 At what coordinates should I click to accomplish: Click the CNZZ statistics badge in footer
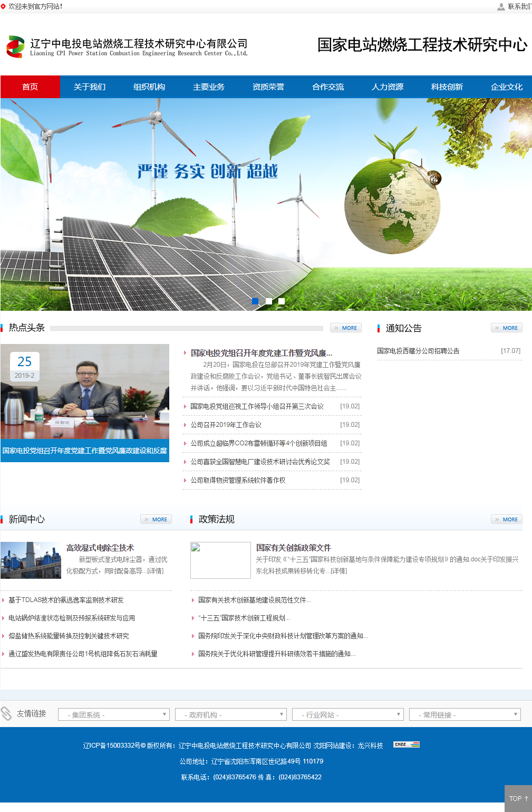[407, 744]
